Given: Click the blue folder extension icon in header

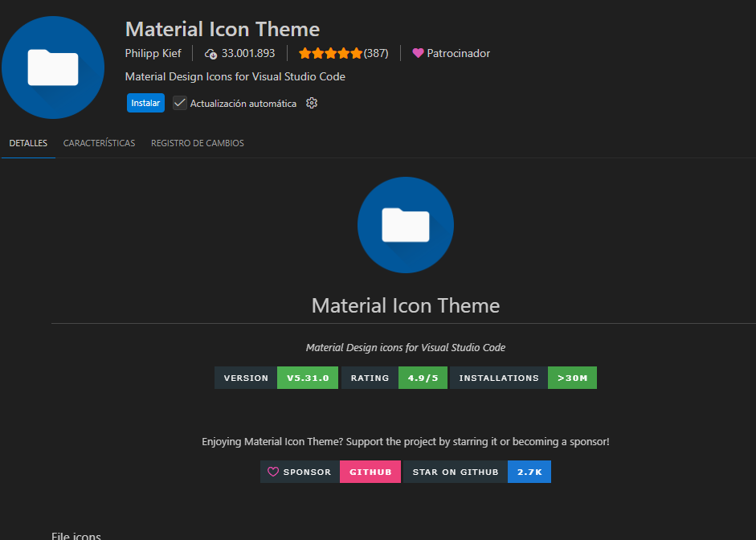Looking at the screenshot, I should (x=53, y=67).
